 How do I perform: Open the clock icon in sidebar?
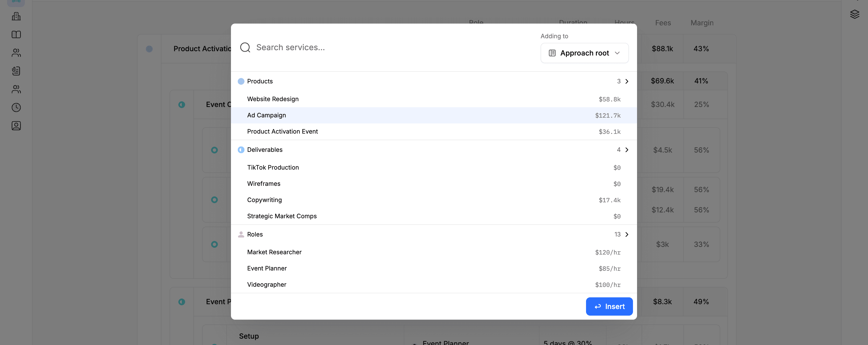(16, 107)
